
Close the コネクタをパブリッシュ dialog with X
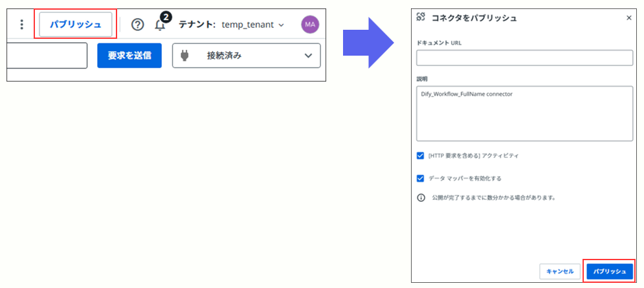click(x=628, y=18)
